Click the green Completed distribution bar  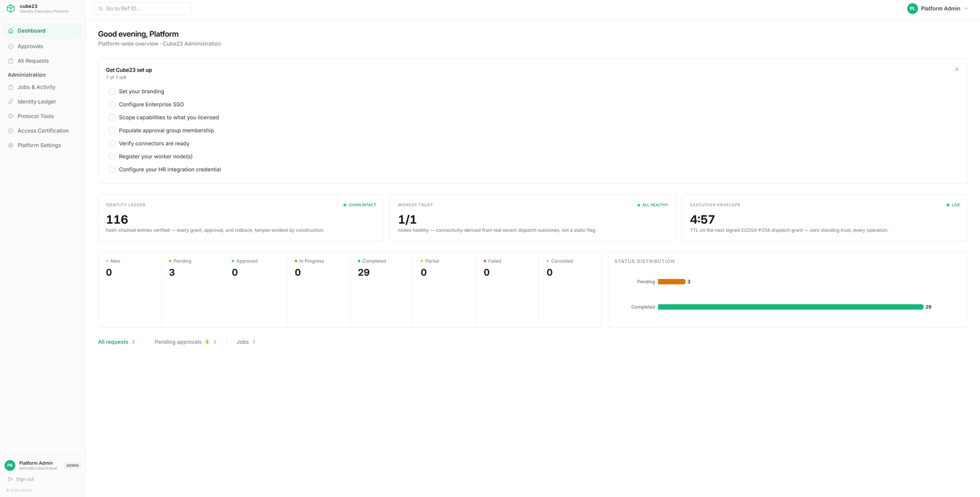(791, 307)
